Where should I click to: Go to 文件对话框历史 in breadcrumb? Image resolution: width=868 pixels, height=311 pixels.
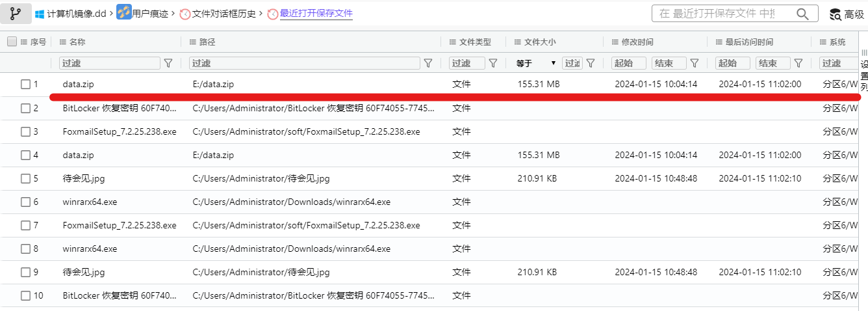click(224, 14)
